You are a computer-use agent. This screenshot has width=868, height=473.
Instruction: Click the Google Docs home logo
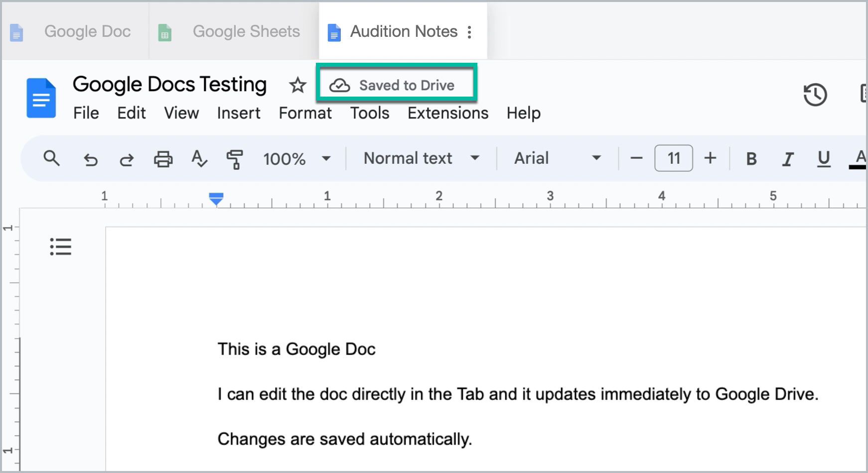click(x=41, y=98)
